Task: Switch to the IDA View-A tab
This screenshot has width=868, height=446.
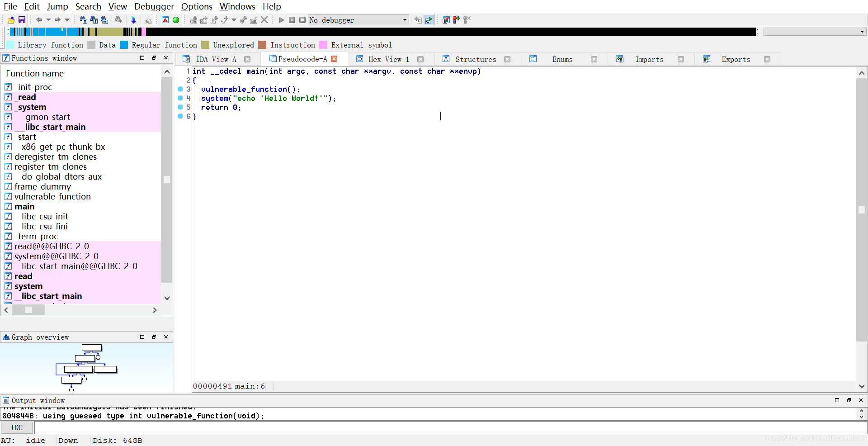Action: [216, 59]
